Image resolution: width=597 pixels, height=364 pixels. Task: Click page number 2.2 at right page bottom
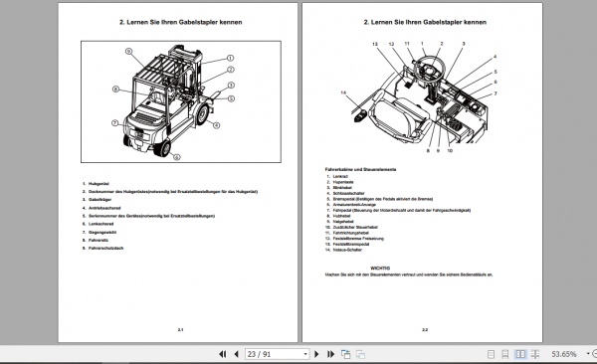[x=425, y=330]
